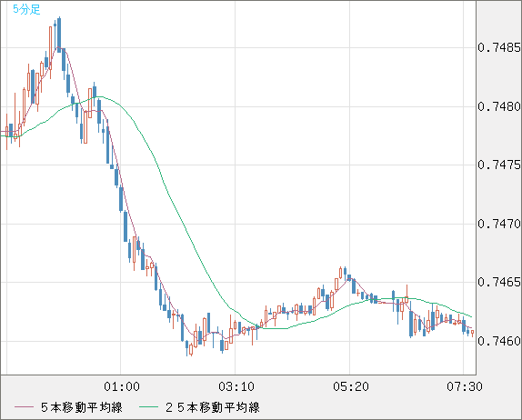
Task: Select the 0.7485 price axis label
Action: point(499,47)
